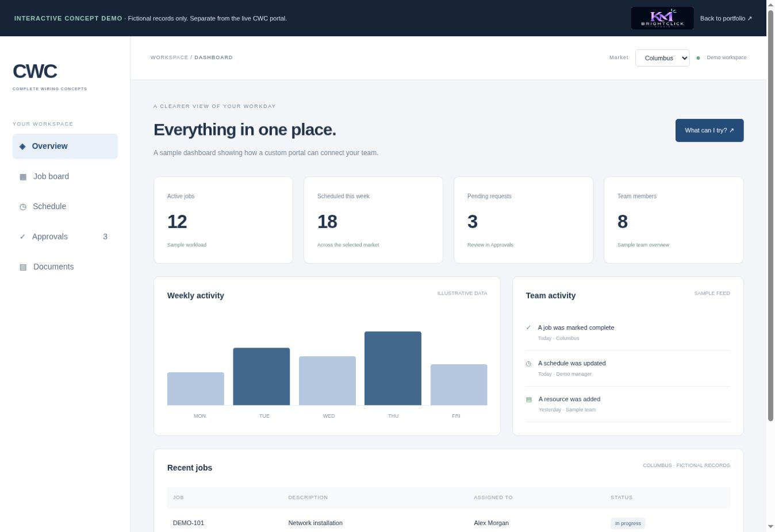Click the 'In progress' status badge
Image resolution: width=775 pixels, height=532 pixels.
[x=628, y=523]
